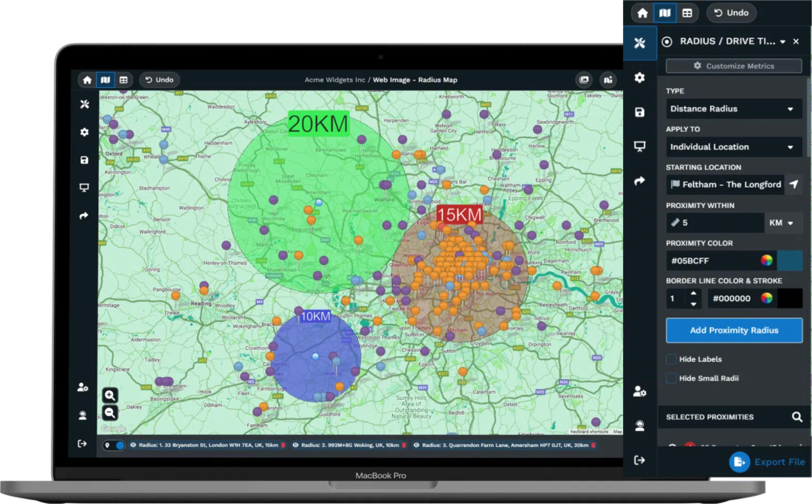Click the share arrow icon in right sidebar

click(639, 181)
